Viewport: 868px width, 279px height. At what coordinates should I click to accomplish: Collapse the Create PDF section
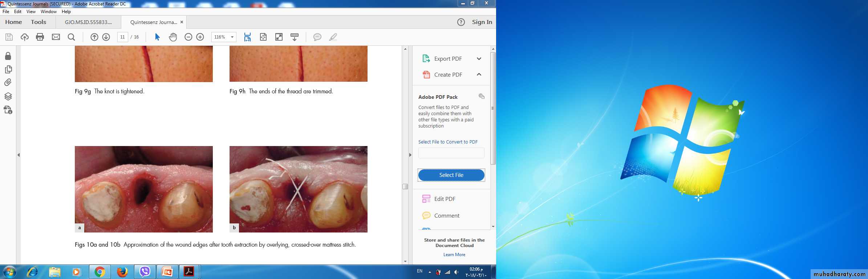click(479, 74)
